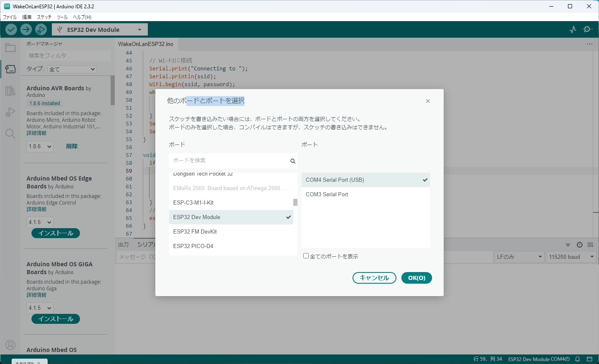This screenshot has width=599, height=364.
Task: Open the editor tab overflow menu
Action: click(x=589, y=44)
